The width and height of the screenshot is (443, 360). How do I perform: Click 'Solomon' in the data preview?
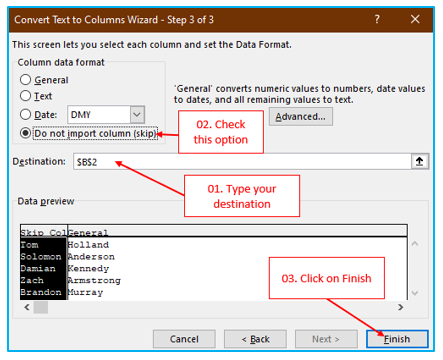click(x=41, y=256)
